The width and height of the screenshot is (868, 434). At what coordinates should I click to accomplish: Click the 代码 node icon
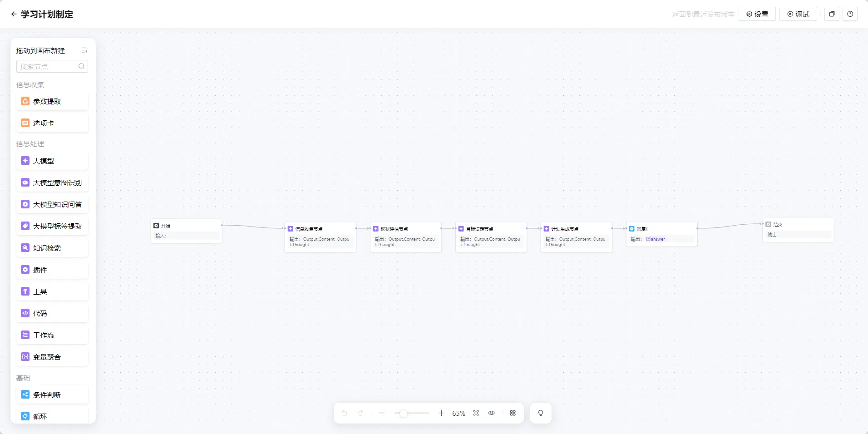[25, 313]
